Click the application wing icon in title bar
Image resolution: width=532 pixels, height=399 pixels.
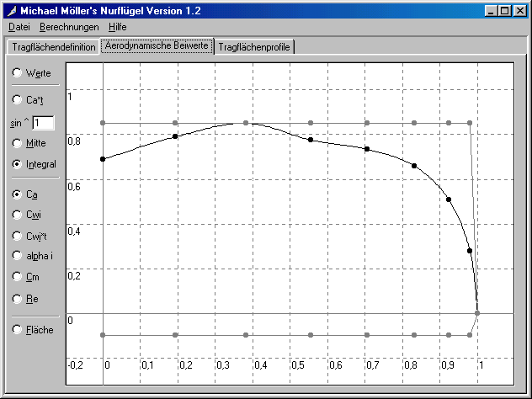(x=13, y=11)
